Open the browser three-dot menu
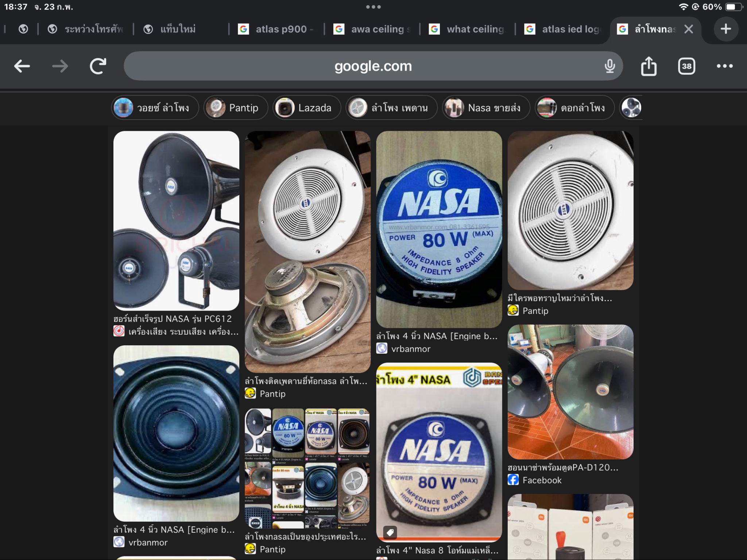Image resolution: width=747 pixels, height=560 pixels. click(x=724, y=66)
